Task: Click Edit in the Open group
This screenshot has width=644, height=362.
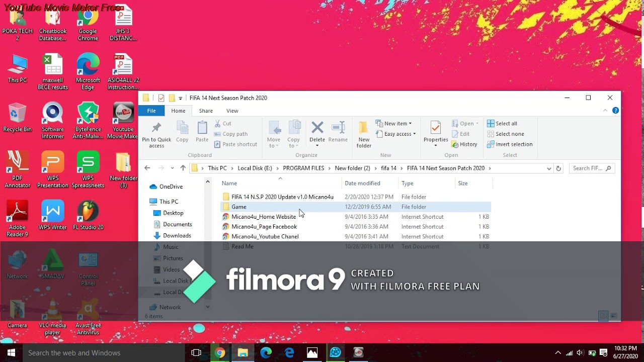Action: (460, 134)
